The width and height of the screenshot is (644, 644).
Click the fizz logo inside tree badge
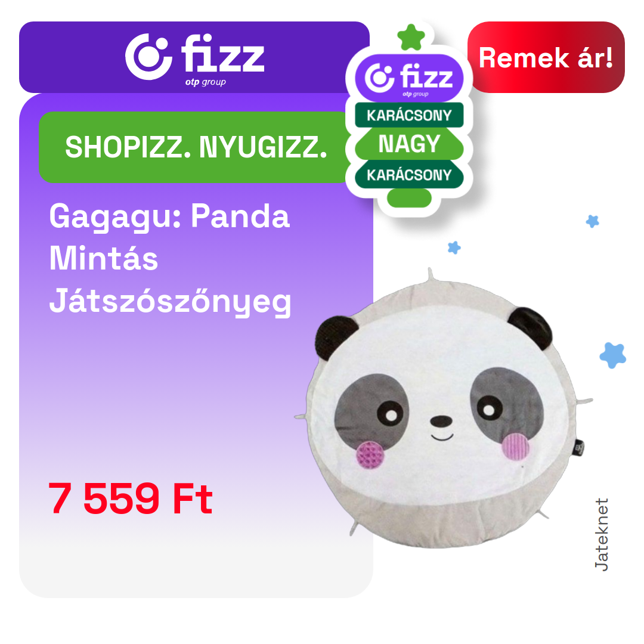(409, 79)
